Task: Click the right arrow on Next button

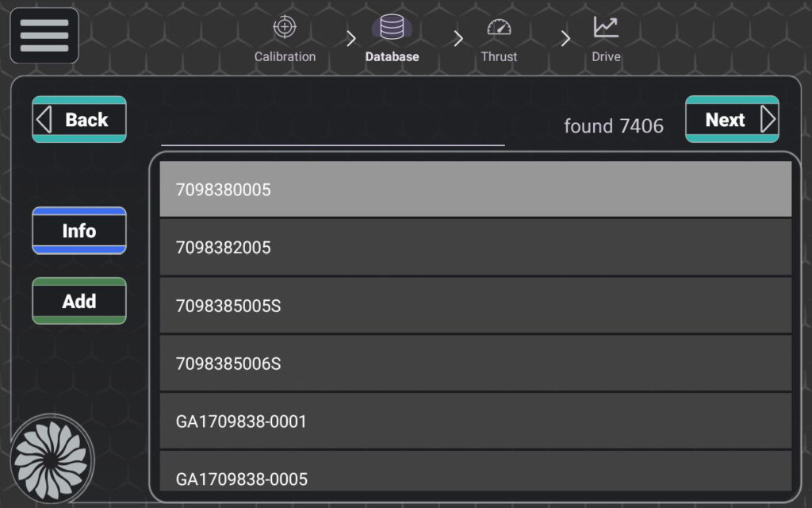Action: 767,120
